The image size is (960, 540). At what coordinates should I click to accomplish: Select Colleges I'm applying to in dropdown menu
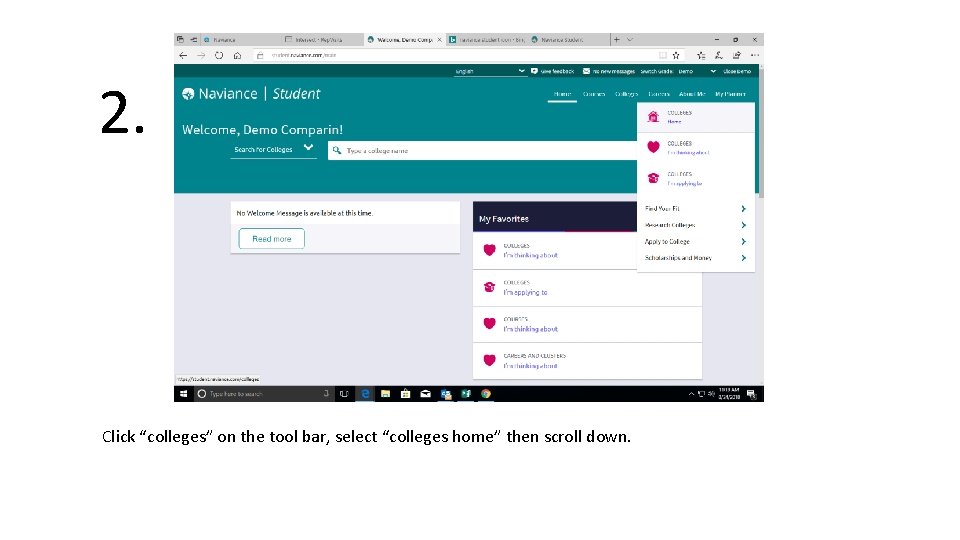point(696,178)
